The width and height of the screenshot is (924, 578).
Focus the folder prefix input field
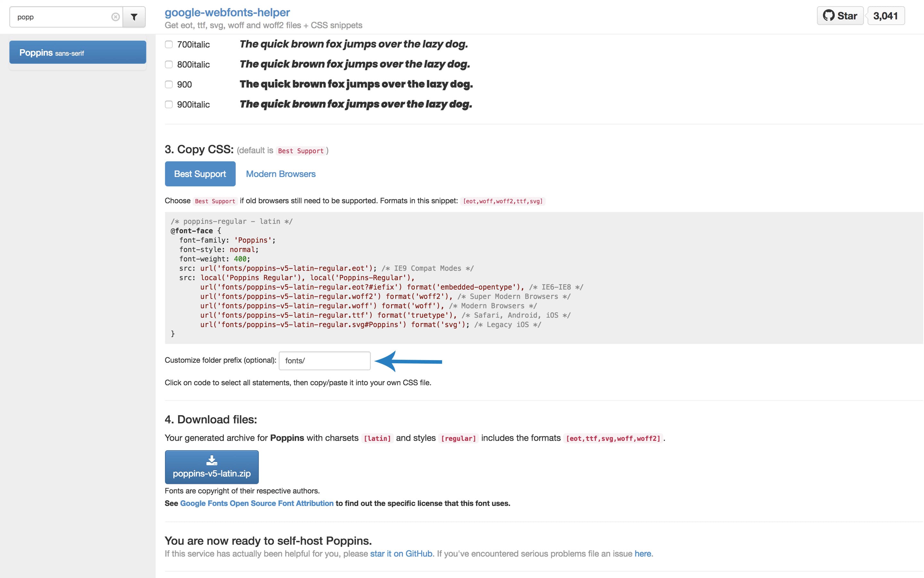pyautogui.click(x=324, y=361)
